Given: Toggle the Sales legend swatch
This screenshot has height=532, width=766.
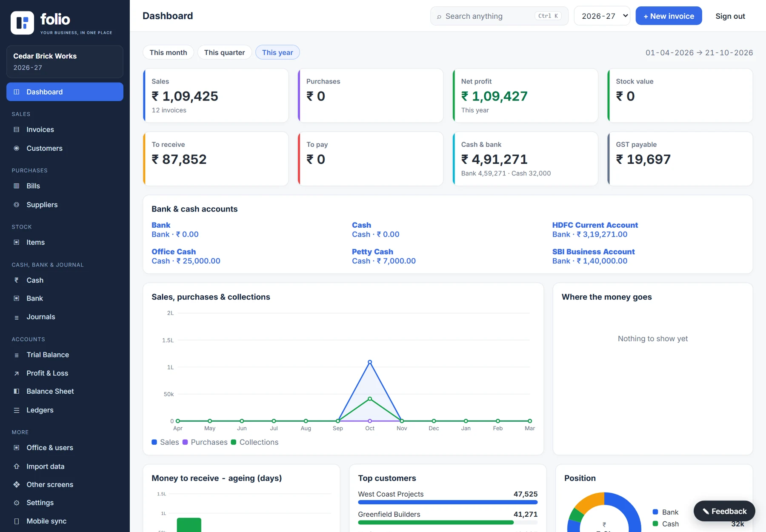Looking at the screenshot, I should tap(154, 442).
